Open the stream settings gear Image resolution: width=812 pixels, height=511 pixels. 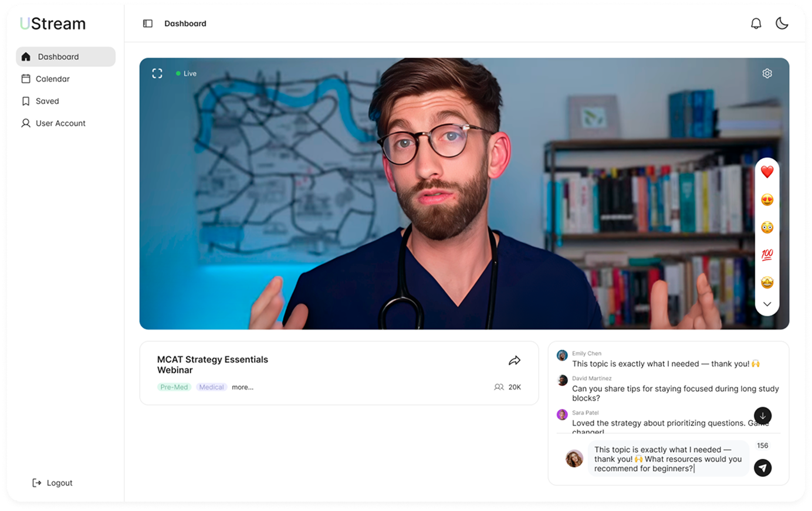(767, 73)
